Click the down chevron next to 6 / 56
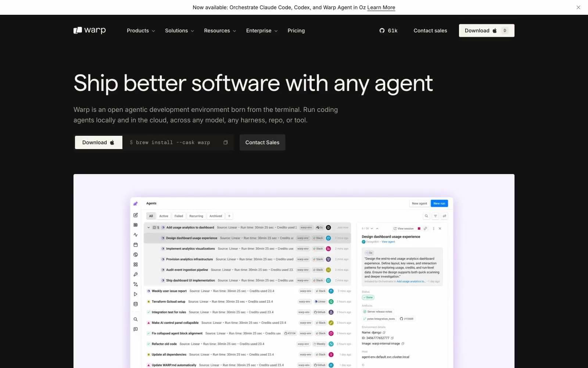 coord(372,229)
